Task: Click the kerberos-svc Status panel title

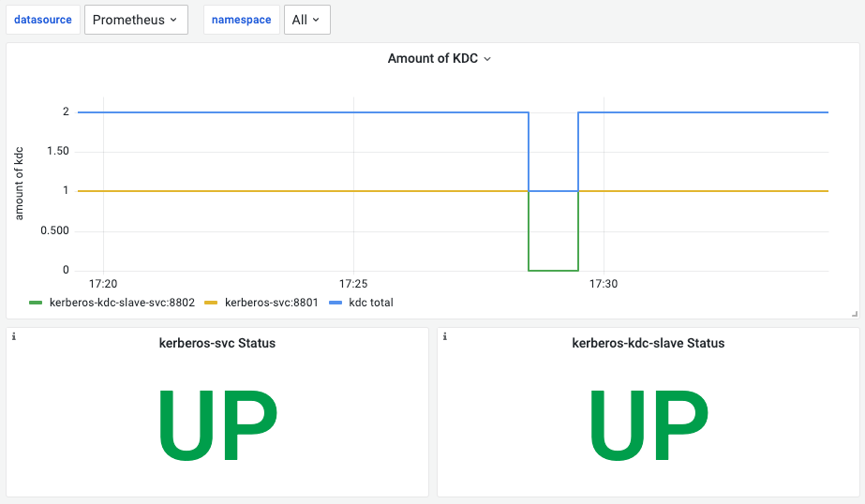Action: pos(217,343)
